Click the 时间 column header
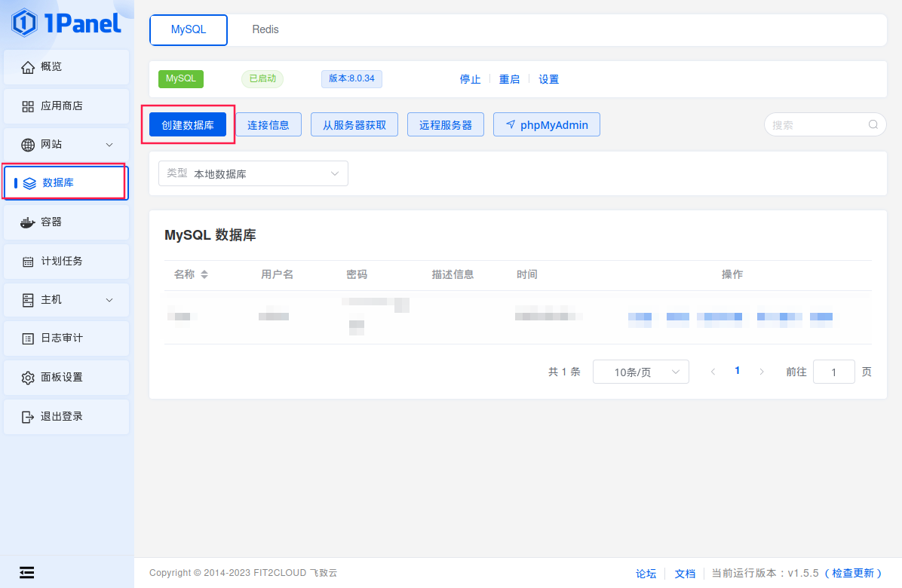 tap(527, 274)
